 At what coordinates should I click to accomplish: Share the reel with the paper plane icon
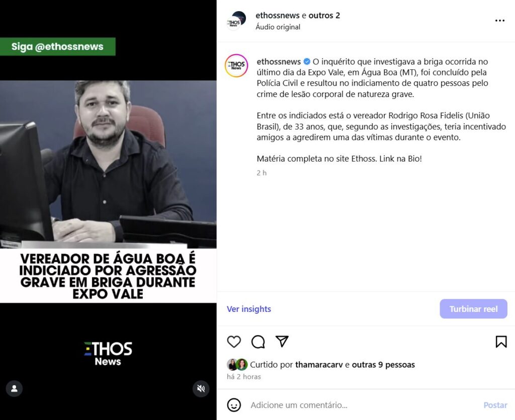[282, 342]
